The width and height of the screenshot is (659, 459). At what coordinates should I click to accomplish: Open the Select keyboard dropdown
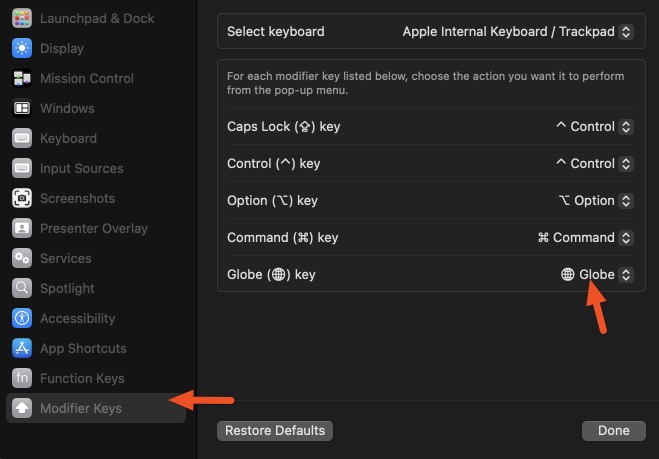(517, 31)
